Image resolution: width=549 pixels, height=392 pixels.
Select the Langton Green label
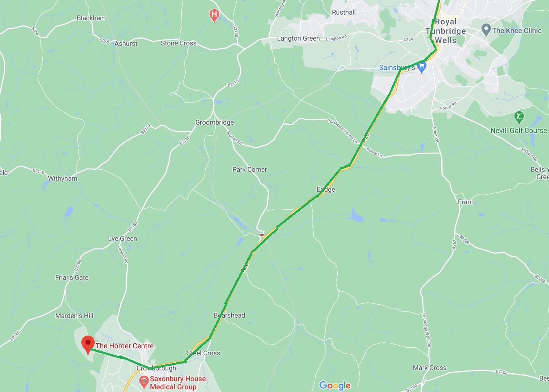(x=298, y=38)
